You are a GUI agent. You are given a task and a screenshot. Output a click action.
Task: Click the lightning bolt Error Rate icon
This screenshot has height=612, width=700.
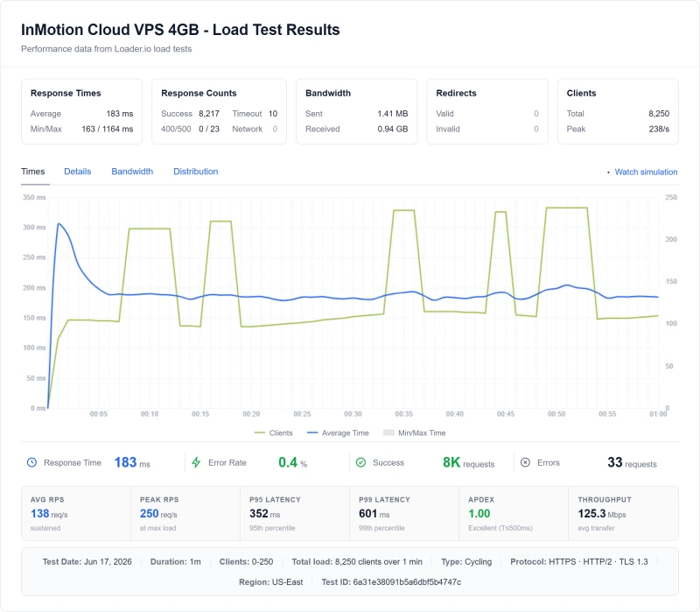coord(196,462)
